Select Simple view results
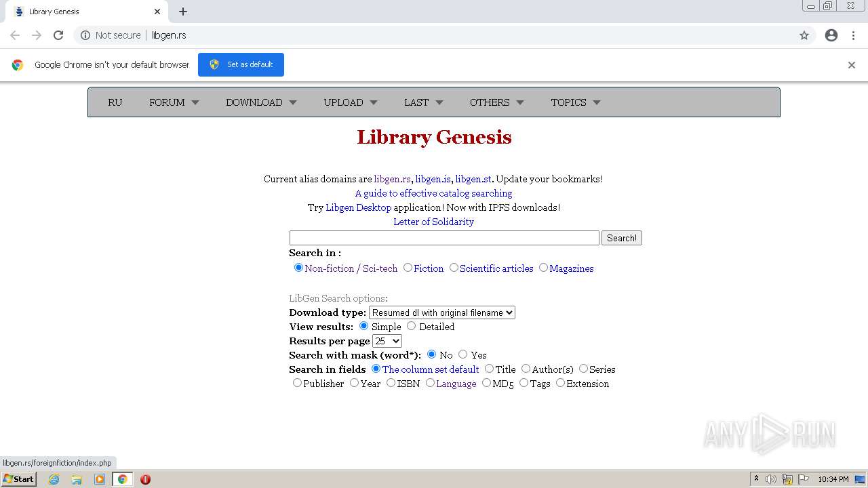The width and height of the screenshot is (868, 488). pyautogui.click(x=364, y=326)
